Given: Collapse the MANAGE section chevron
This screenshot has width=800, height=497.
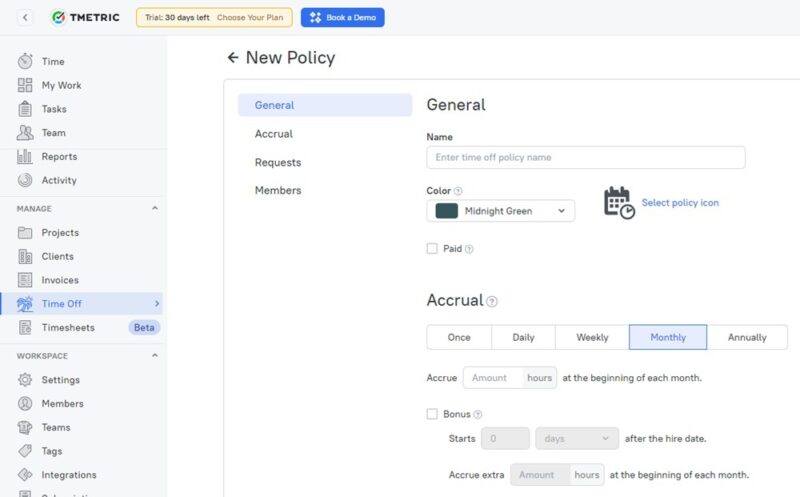Looking at the screenshot, I should click(154, 209).
